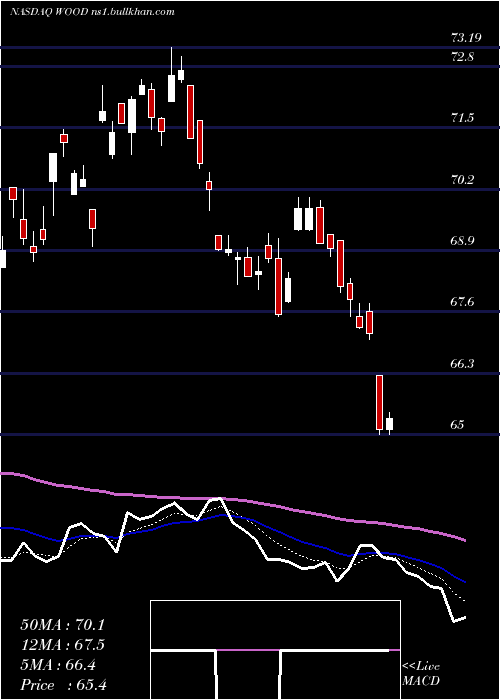Select the 66.3 price level label
The image size is (500, 700).
[462, 364]
